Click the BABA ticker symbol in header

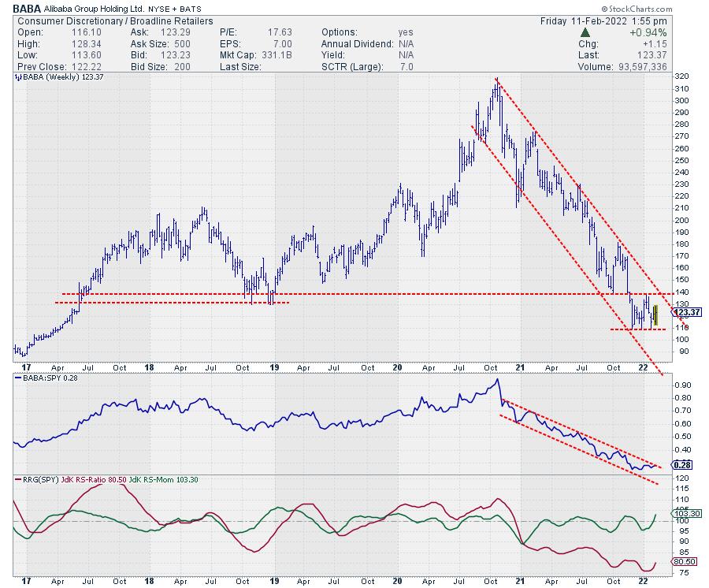26,8
